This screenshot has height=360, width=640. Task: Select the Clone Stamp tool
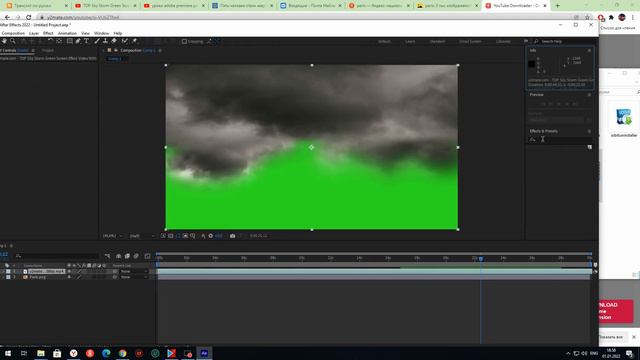(x=105, y=41)
